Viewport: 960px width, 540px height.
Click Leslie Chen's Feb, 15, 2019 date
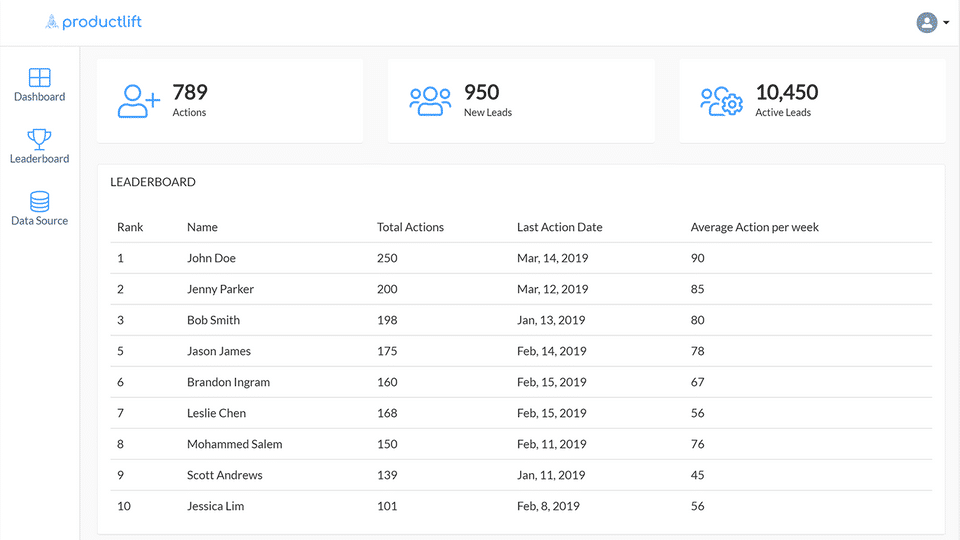click(552, 413)
